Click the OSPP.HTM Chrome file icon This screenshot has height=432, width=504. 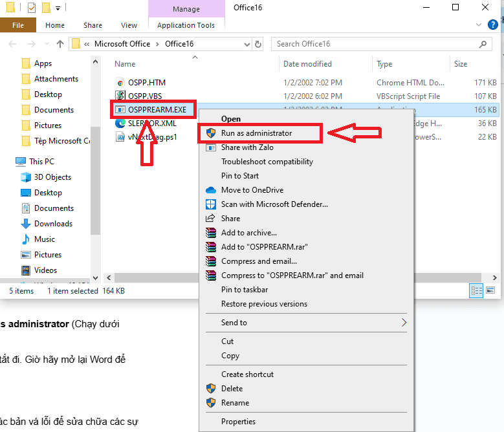coord(120,83)
